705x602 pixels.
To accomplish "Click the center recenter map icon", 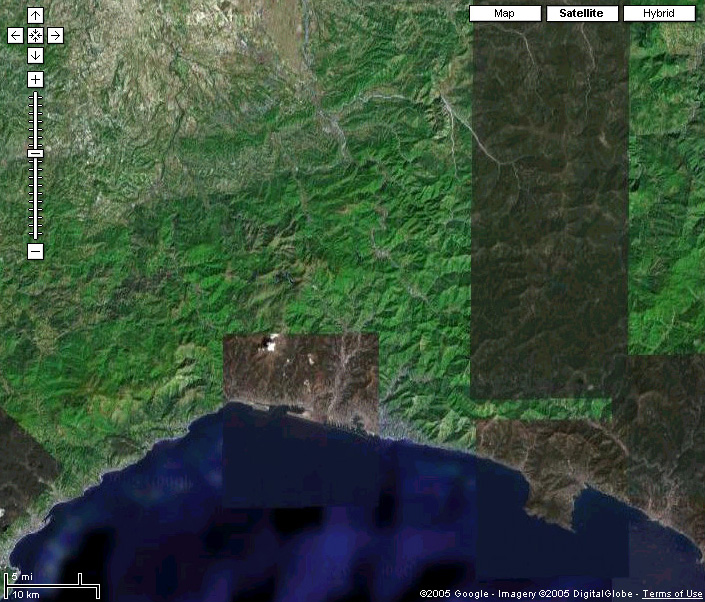I will click(x=35, y=36).
